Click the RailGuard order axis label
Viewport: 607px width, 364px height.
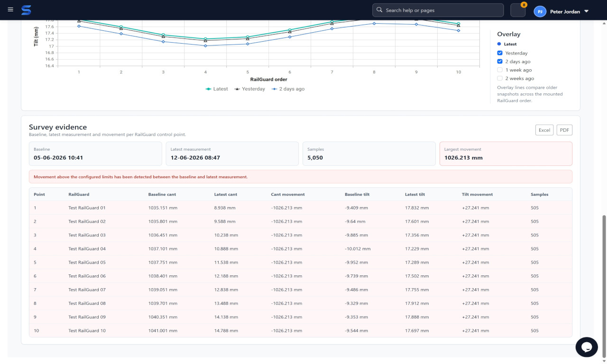pyautogui.click(x=268, y=79)
